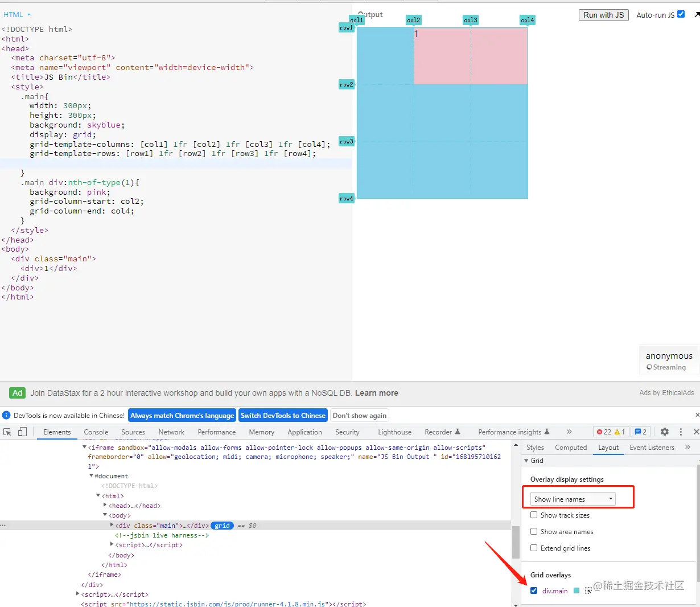Click the grid badge on div.main node

point(223,526)
